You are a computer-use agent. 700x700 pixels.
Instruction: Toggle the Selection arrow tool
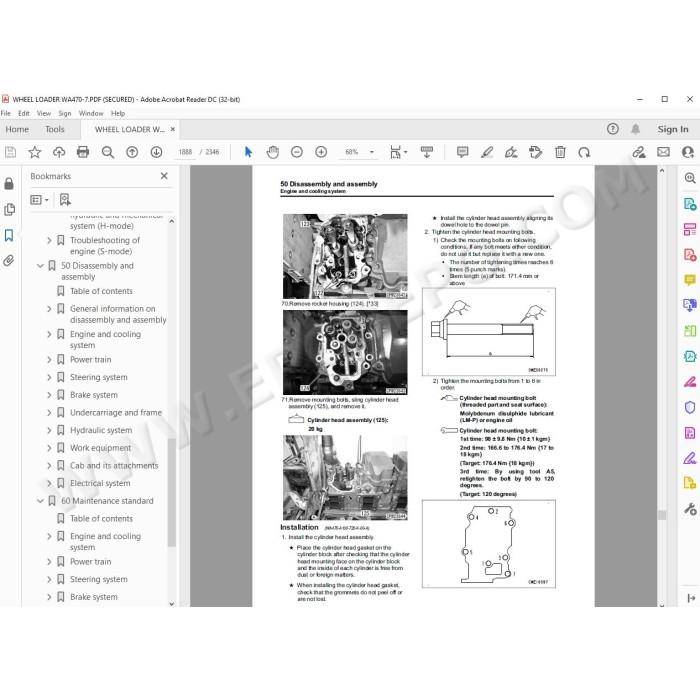[248, 152]
